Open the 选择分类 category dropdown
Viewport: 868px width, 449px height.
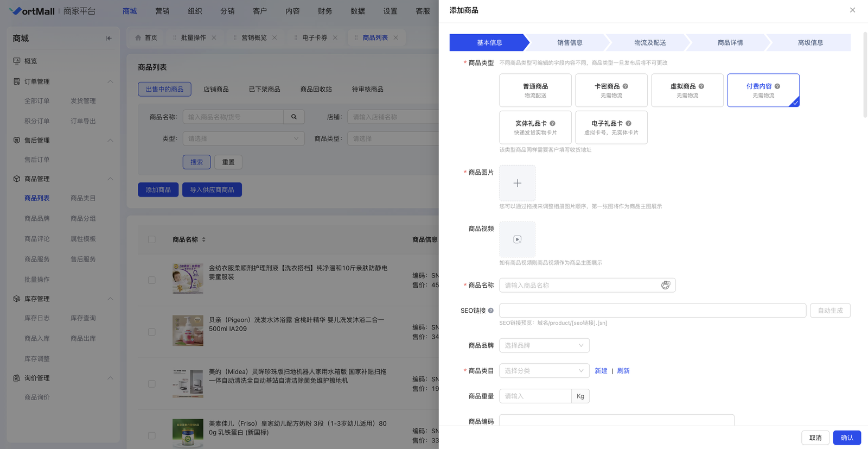click(x=544, y=371)
